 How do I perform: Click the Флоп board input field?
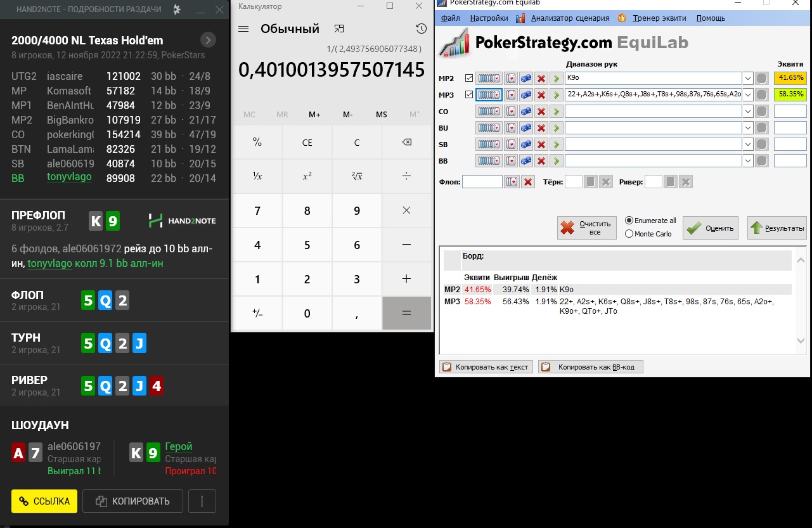pos(482,182)
